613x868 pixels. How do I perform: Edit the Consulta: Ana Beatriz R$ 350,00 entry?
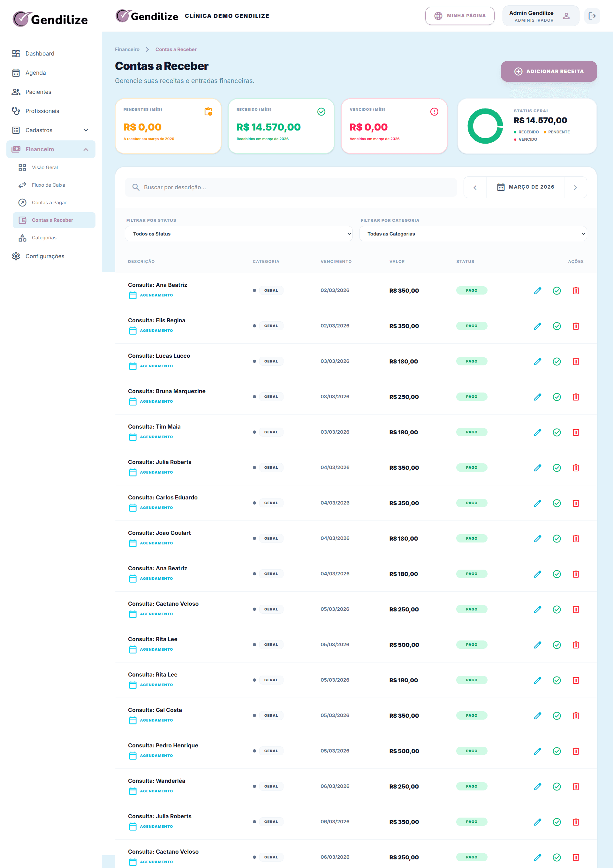pyautogui.click(x=537, y=291)
